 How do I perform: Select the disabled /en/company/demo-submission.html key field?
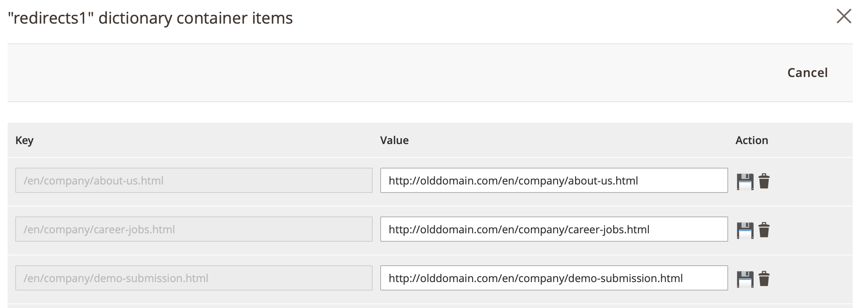click(x=194, y=278)
